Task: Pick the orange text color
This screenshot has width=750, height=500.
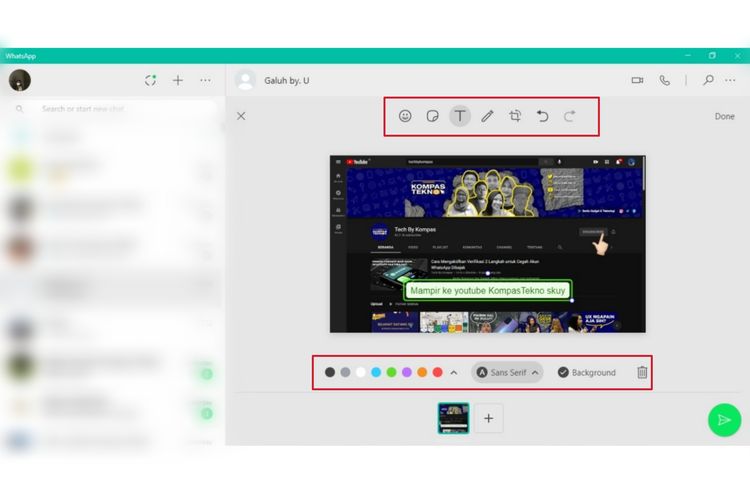Action: pos(422,372)
